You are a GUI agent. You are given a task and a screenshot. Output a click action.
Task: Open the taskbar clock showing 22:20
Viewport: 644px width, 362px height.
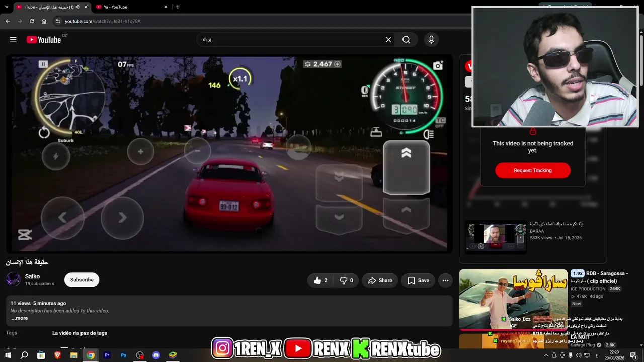[614, 355]
